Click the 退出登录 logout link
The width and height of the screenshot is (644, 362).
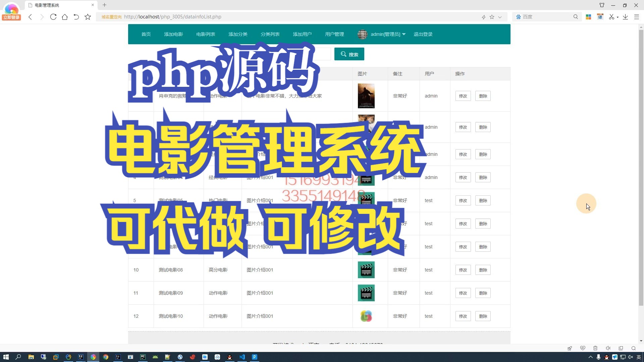click(x=423, y=34)
